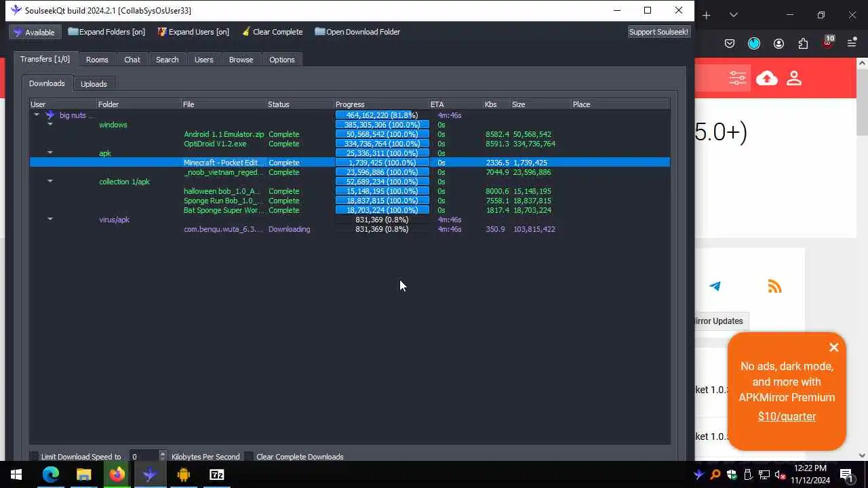Select Bat Sponge Super World file row
This screenshot has height=488, width=868.
click(x=350, y=210)
